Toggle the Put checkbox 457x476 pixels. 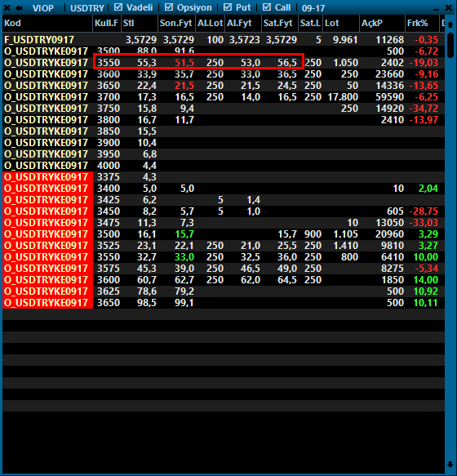pyautogui.click(x=228, y=7)
